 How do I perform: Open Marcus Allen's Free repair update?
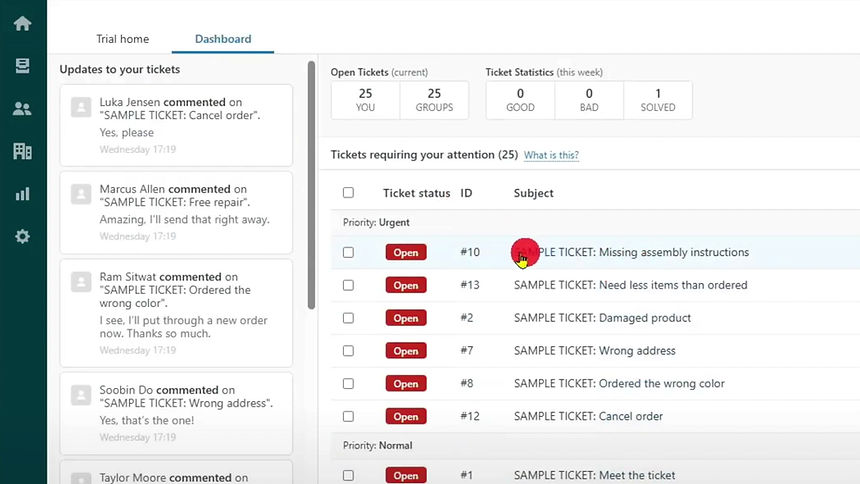(176, 212)
